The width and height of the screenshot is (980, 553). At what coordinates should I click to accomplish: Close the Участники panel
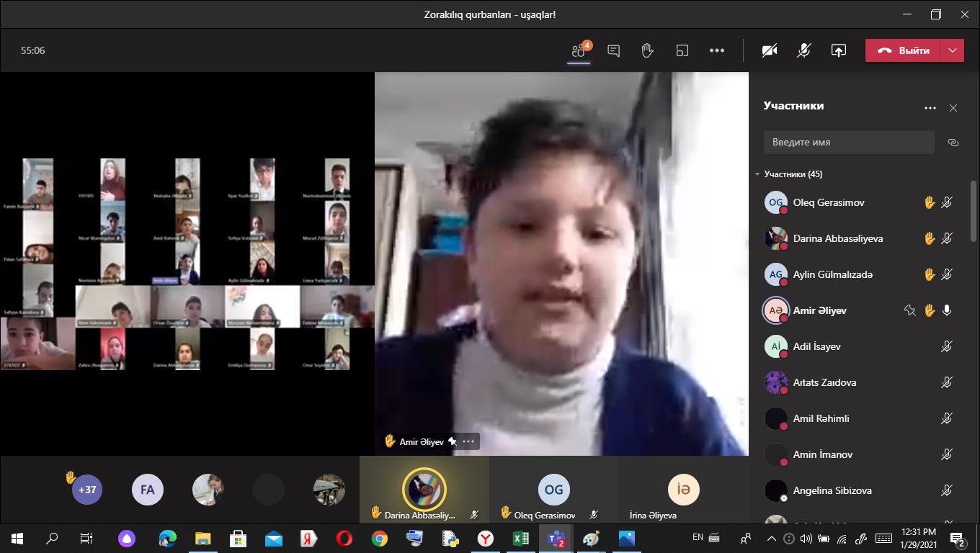click(x=953, y=108)
